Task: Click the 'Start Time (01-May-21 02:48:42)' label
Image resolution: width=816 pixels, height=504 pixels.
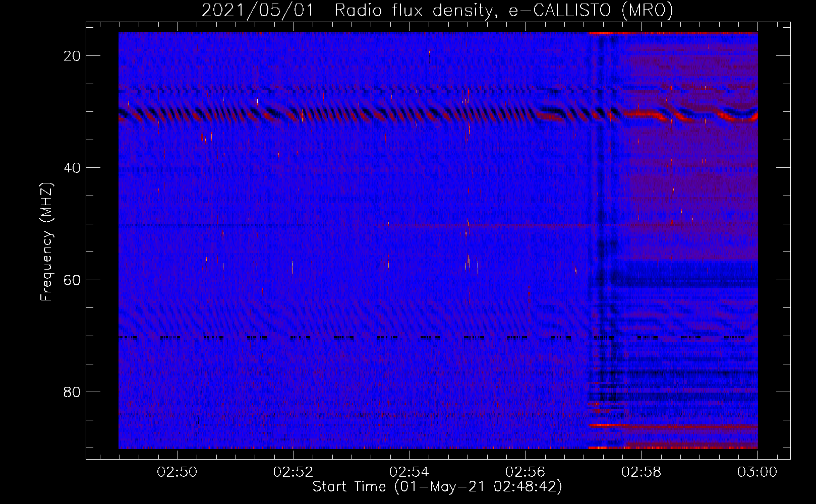Action: (x=437, y=487)
